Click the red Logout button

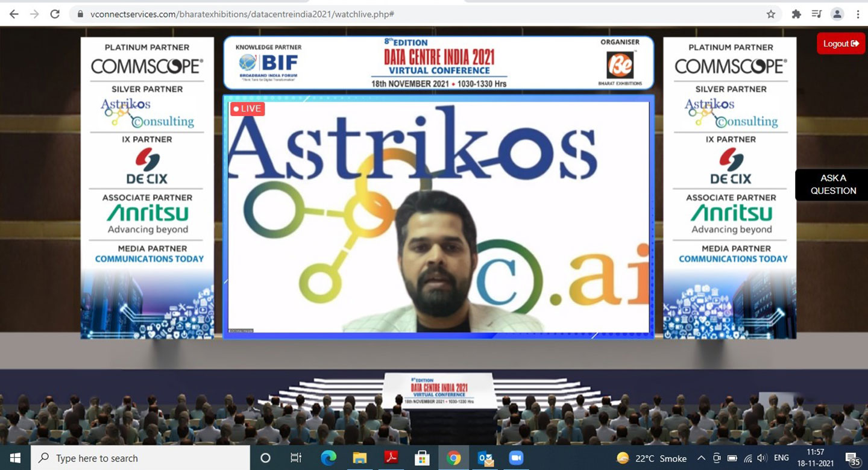[x=840, y=43]
